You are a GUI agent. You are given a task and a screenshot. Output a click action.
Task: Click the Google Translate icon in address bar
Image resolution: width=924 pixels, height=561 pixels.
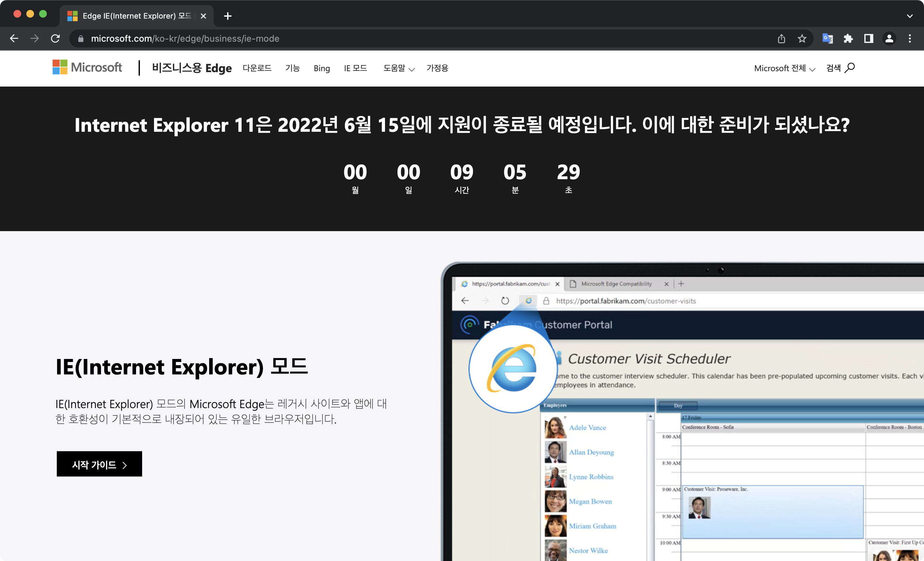click(828, 38)
